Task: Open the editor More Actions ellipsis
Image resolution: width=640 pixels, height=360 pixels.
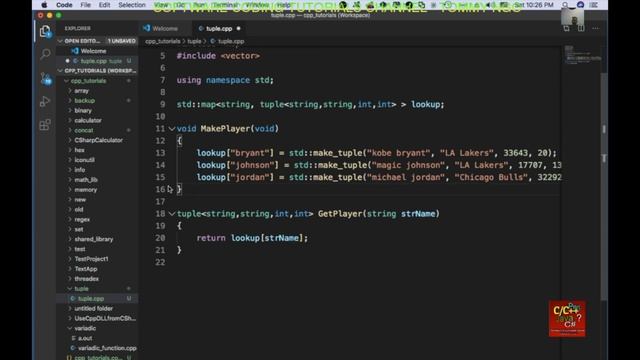Action: 596,29
